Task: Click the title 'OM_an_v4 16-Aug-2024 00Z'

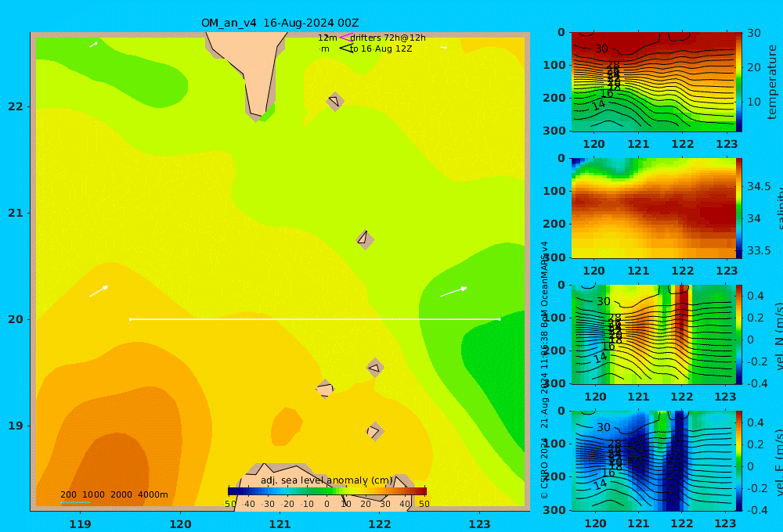Action: (x=280, y=23)
